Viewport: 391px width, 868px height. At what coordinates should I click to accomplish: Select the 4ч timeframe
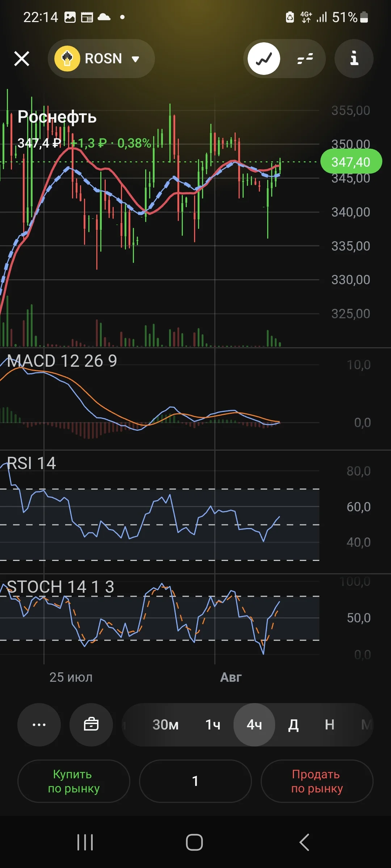(254, 725)
